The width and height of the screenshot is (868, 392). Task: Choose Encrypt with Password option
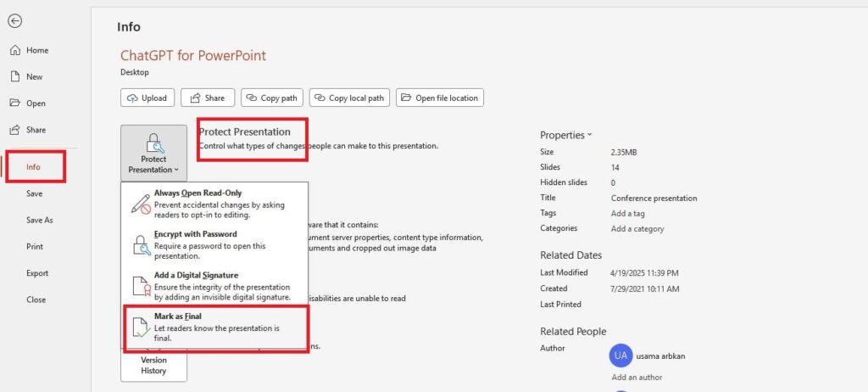214,245
